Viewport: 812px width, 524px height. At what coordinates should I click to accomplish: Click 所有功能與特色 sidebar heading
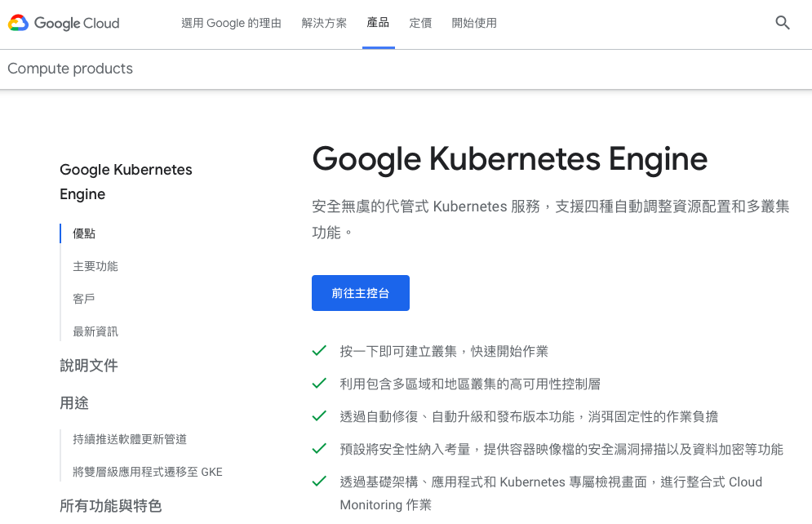click(x=111, y=505)
